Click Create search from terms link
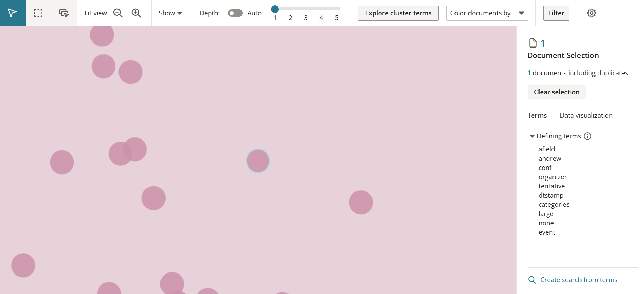 pyautogui.click(x=579, y=280)
